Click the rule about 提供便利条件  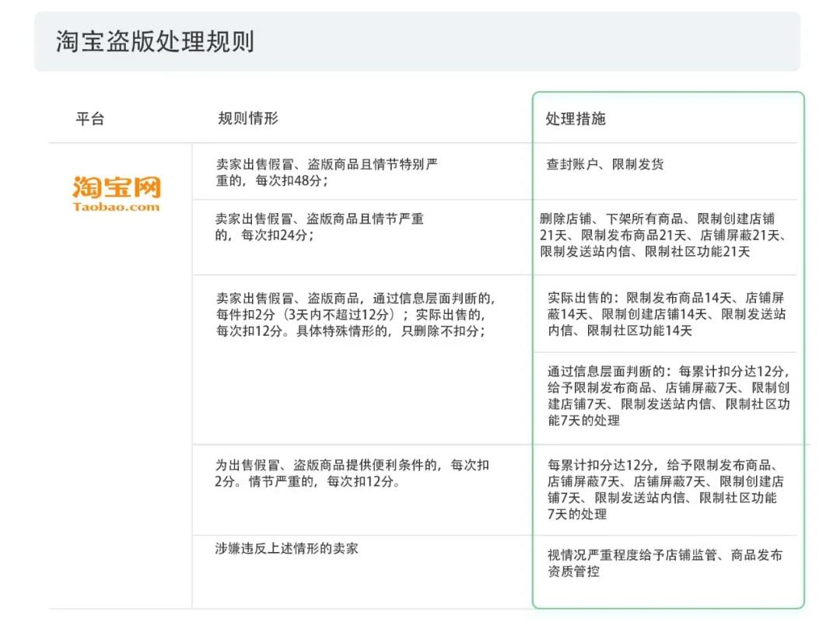click(x=352, y=474)
